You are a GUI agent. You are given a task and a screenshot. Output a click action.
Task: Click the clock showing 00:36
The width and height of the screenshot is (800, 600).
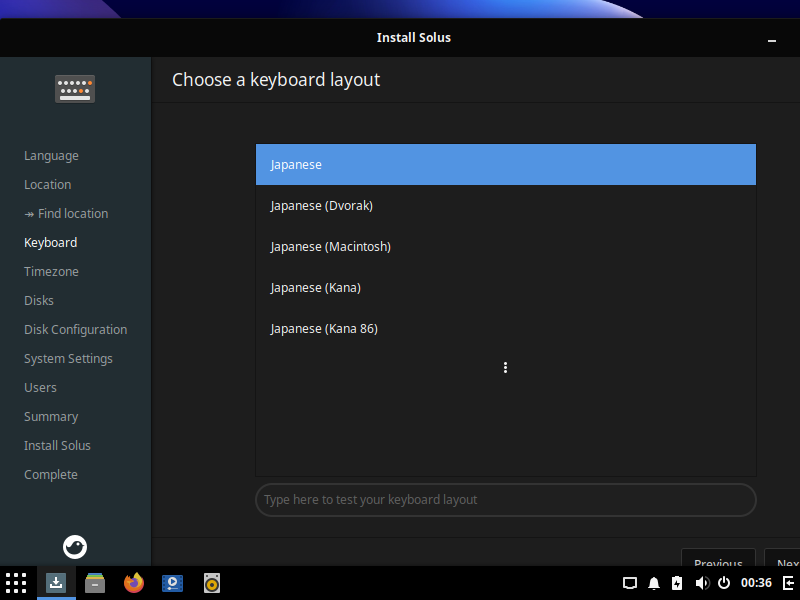coord(756,583)
